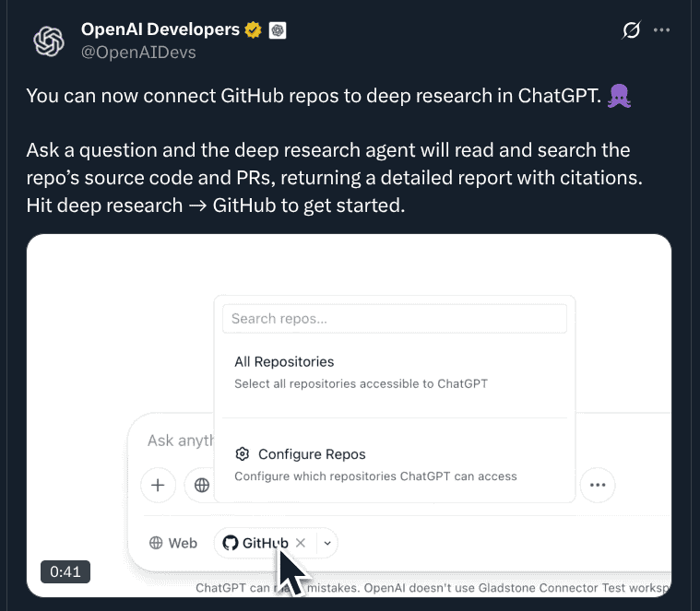Screen dimensions: 700x611
Task: Open the OpenAI Developers profile name
Action: (x=160, y=29)
